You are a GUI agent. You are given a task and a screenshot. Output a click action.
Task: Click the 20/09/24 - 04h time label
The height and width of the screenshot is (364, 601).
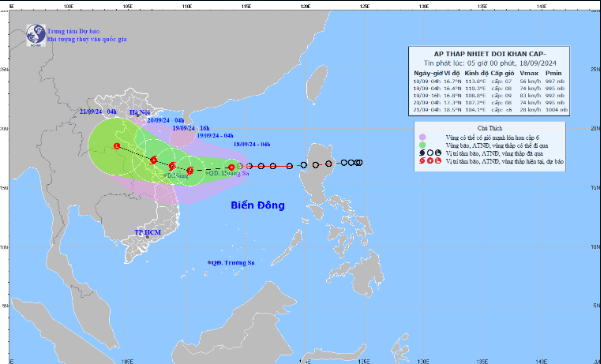pyautogui.click(x=166, y=120)
